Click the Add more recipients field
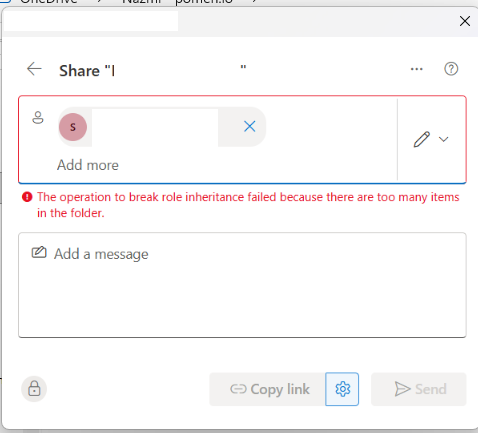 click(x=88, y=165)
